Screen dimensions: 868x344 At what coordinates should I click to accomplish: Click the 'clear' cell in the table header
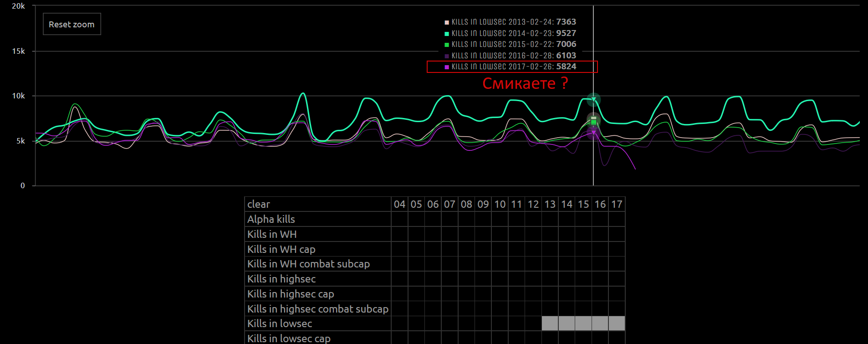coord(318,204)
